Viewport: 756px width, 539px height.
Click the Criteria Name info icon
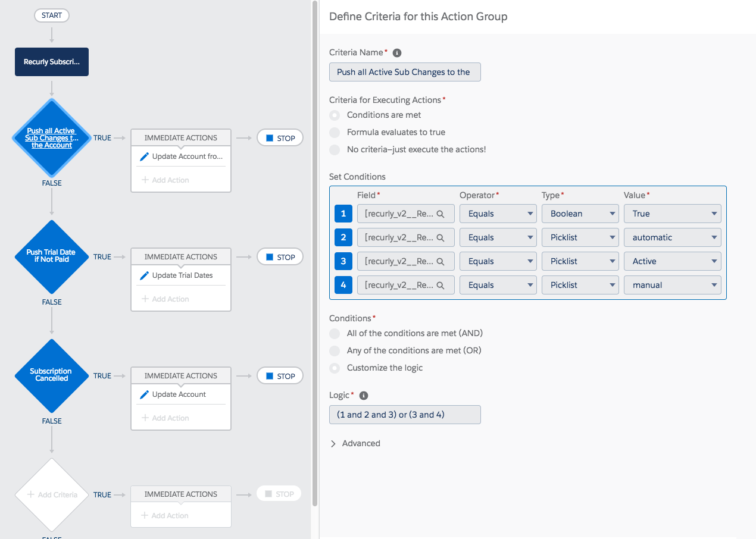397,53
